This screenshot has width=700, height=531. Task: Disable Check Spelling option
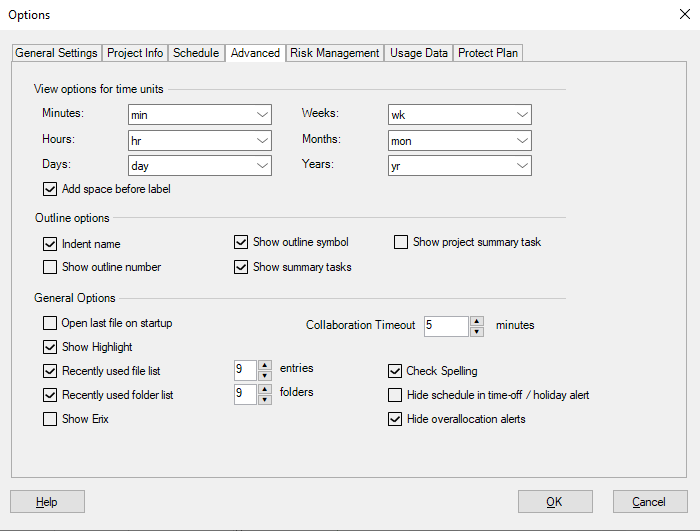[x=395, y=371]
